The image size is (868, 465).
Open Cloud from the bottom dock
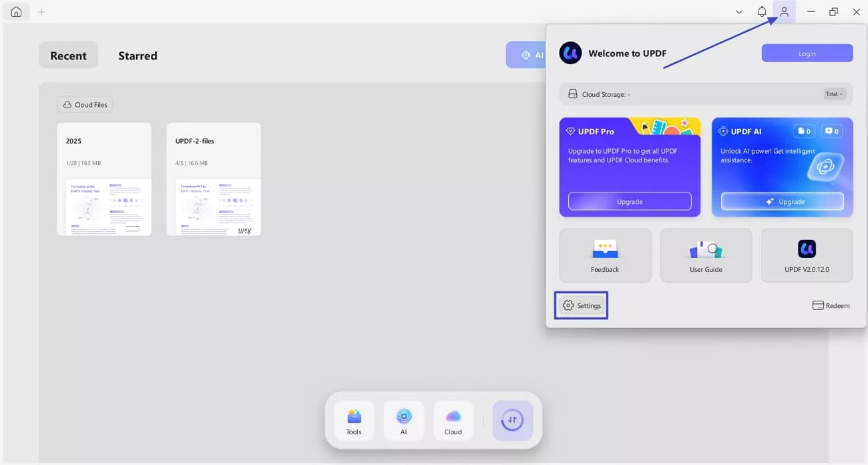453,420
